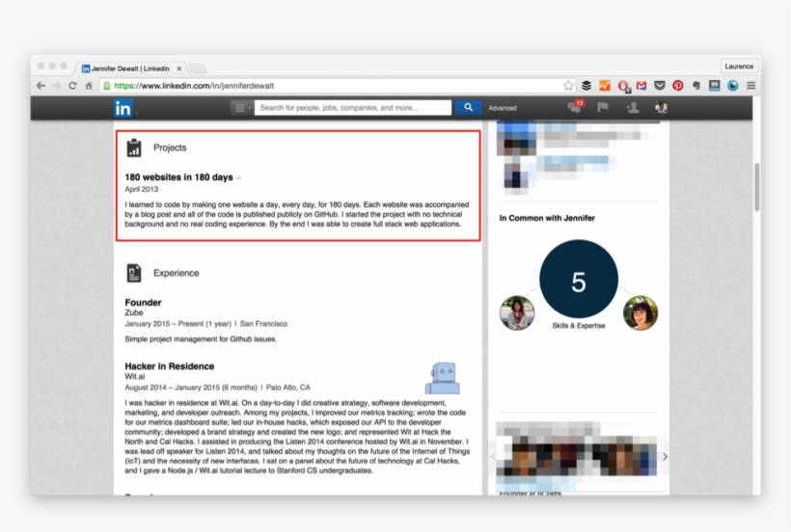Image resolution: width=791 pixels, height=532 pixels.
Task: Open the Gmail extension icon
Action: click(x=641, y=86)
